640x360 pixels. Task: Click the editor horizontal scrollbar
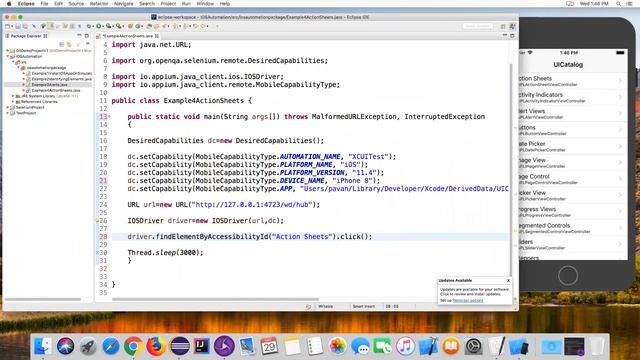click(215, 299)
